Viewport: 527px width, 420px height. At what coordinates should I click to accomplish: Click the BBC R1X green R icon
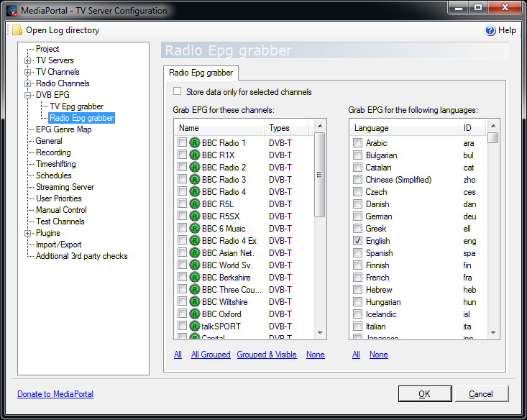click(x=195, y=155)
